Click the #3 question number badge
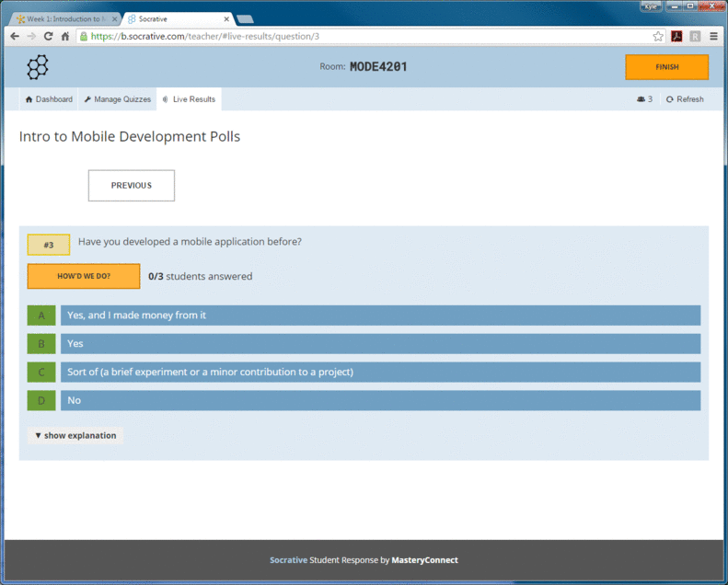728x585 pixels. point(49,245)
